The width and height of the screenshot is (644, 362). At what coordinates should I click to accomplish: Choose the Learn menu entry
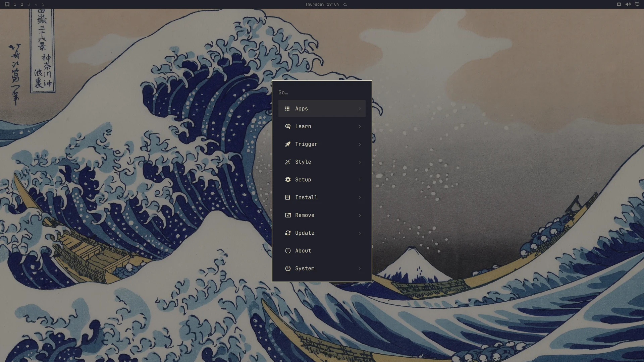click(322, 126)
